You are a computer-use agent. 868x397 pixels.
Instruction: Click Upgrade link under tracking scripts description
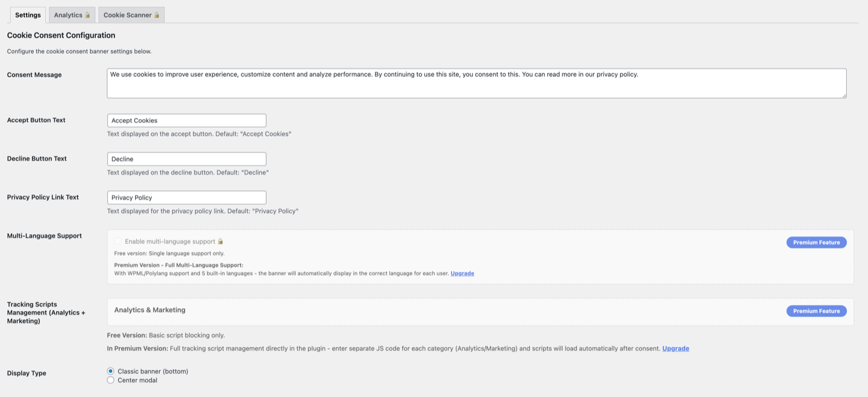675,348
